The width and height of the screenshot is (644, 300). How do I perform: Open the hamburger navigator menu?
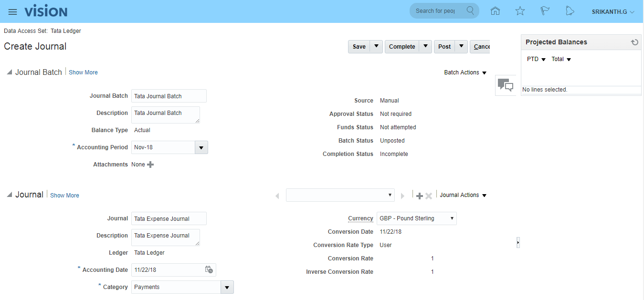point(13,11)
